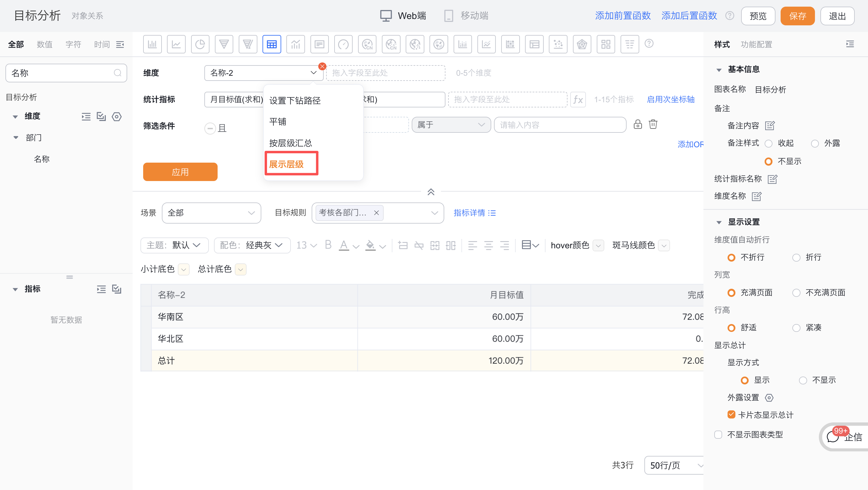This screenshot has width=868, height=490.
Task: Click the fx function icon next to indicators
Action: tap(578, 100)
